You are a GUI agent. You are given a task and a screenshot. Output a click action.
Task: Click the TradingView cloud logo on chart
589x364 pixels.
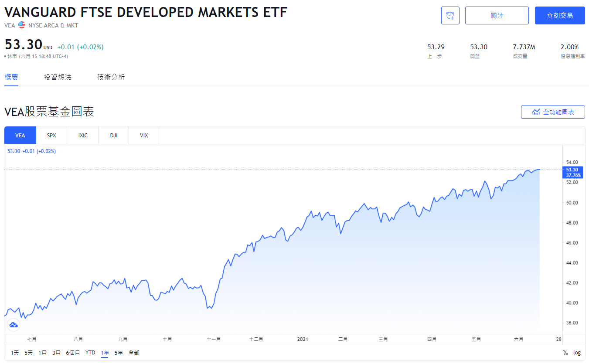click(13, 325)
